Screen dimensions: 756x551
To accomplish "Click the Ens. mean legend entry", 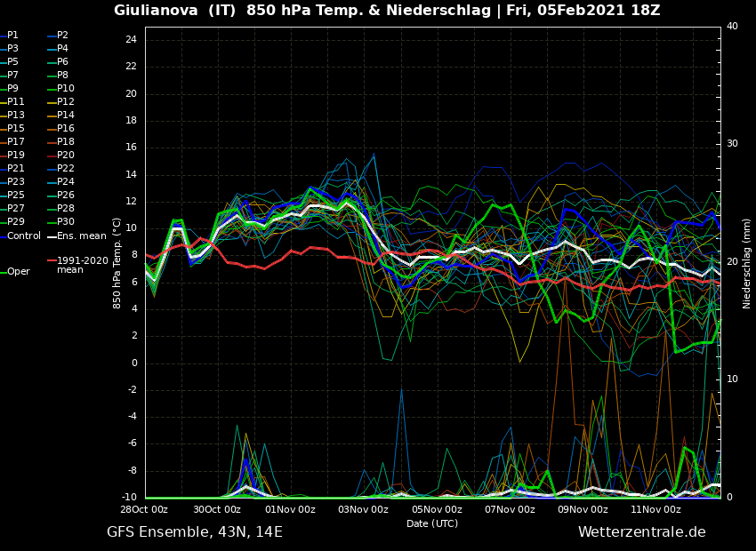I will [x=81, y=236].
